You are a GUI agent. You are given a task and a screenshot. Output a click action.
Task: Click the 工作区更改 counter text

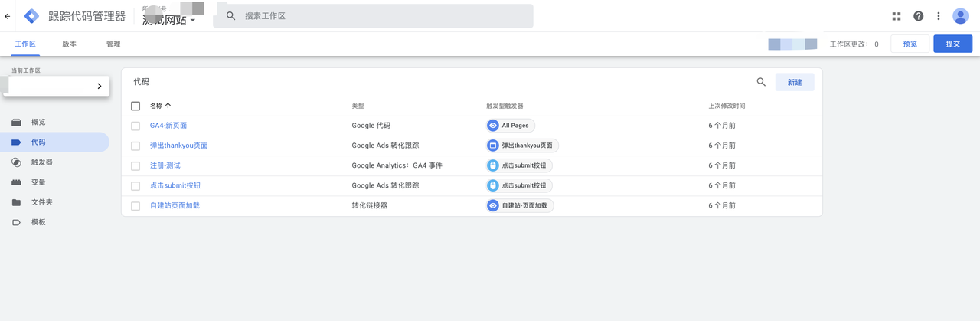pyautogui.click(x=854, y=44)
